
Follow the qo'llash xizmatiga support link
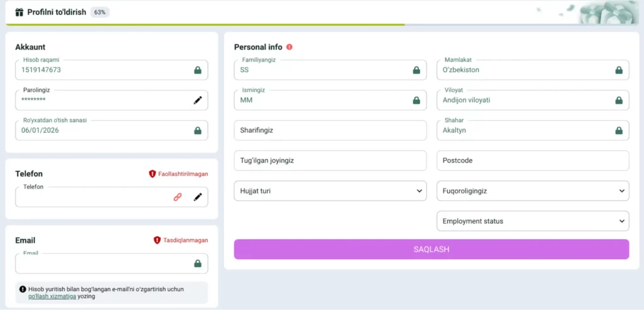[52, 296]
